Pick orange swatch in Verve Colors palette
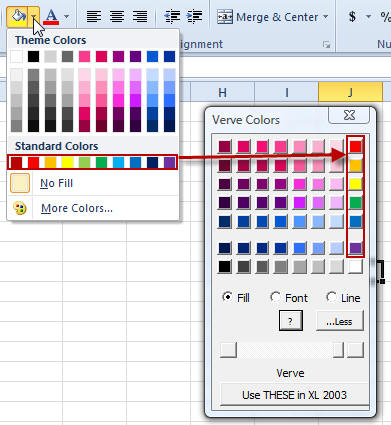 356,165
